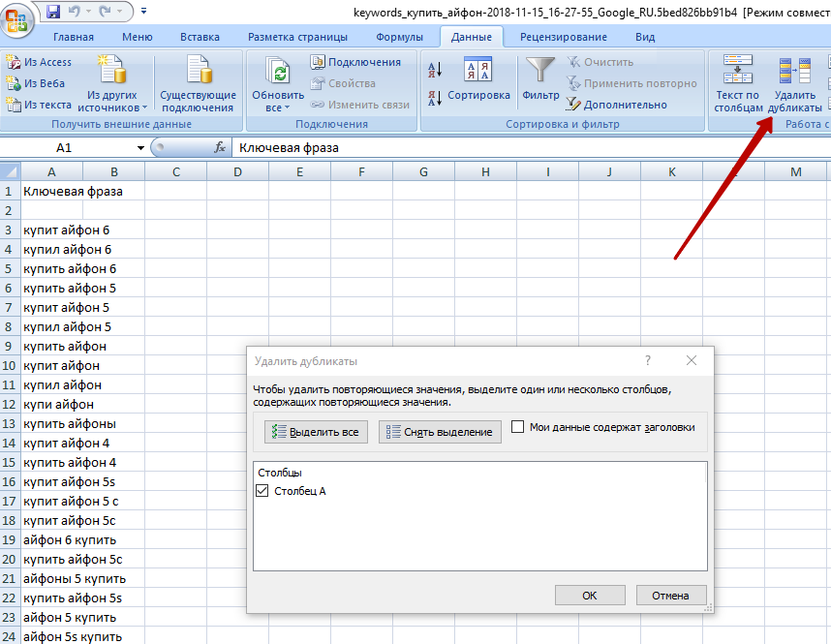Open the quick access toolbar customize dropdown
This screenshot has height=644, width=831.
(144, 12)
